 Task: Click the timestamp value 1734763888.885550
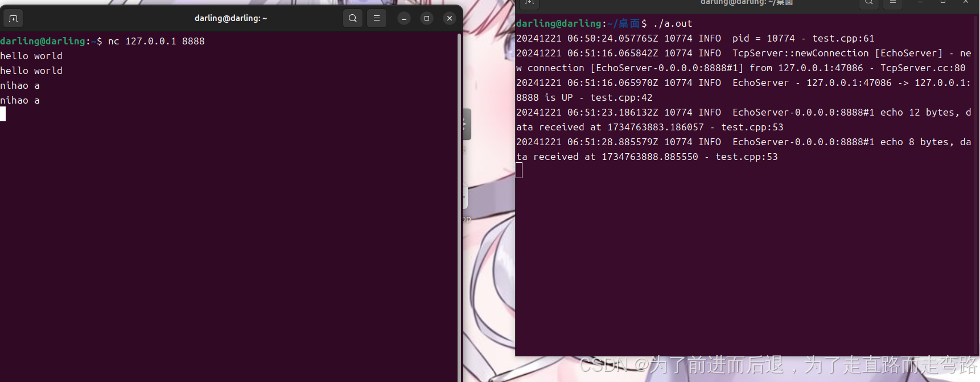click(650, 157)
